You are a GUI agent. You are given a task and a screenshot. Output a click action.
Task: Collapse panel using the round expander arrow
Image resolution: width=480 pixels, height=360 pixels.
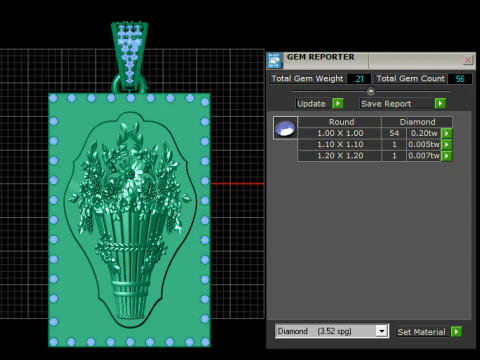371,91
